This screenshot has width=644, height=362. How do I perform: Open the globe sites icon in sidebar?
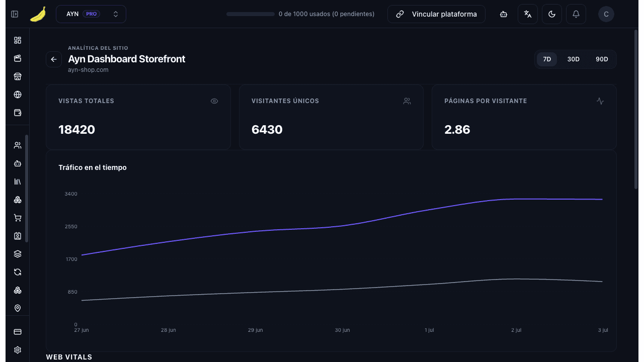18,95
